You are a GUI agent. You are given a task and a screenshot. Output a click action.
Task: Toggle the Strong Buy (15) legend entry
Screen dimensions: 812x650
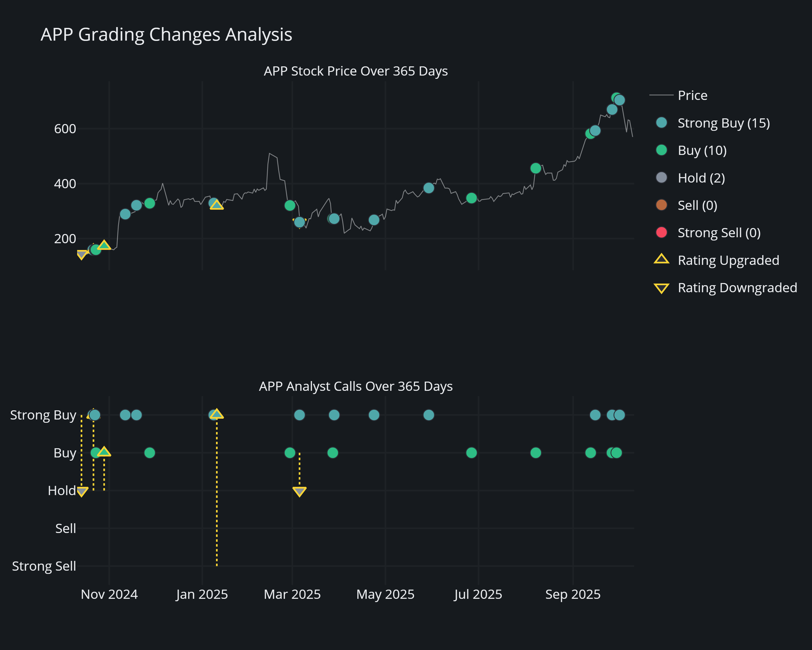(723, 123)
